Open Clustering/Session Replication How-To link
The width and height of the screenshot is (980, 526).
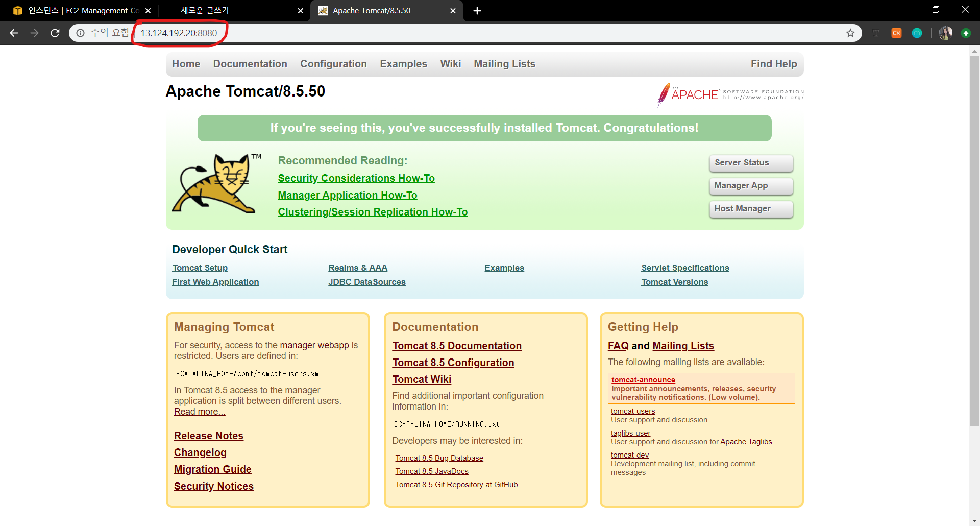pos(373,212)
